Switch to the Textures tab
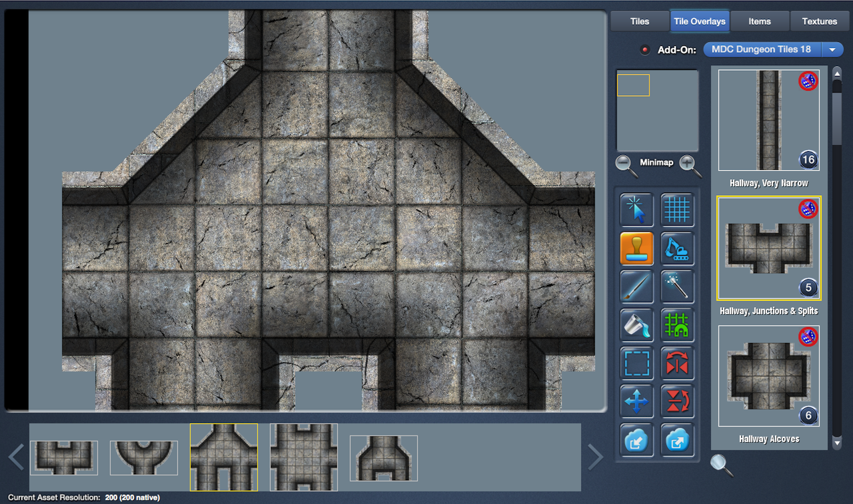The image size is (853, 504). (x=820, y=21)
